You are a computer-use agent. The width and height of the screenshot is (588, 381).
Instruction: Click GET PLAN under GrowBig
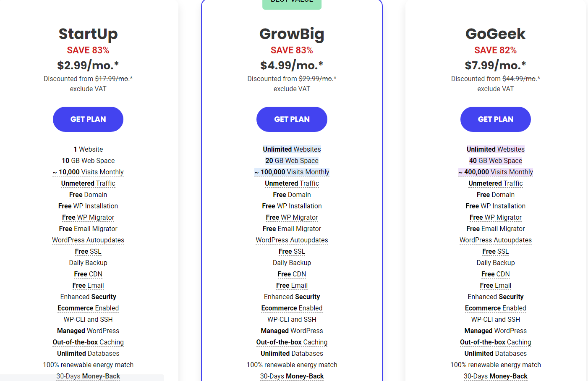click(292, 119)
